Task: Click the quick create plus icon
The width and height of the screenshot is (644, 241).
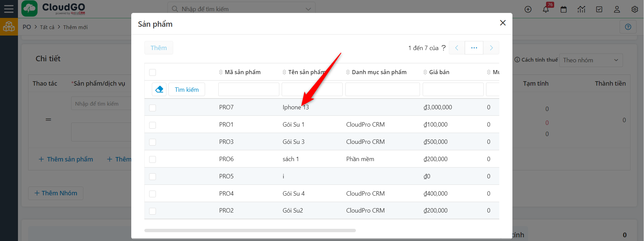Action: 528,9
